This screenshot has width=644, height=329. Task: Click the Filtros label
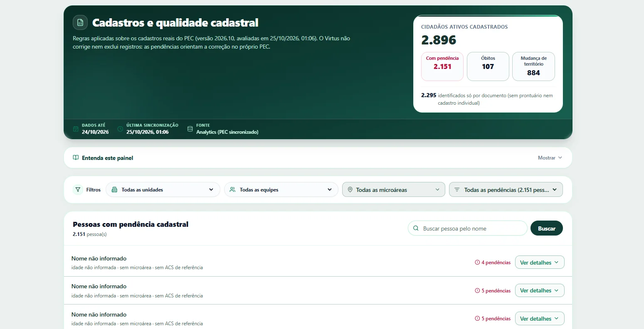pos(94,190)
